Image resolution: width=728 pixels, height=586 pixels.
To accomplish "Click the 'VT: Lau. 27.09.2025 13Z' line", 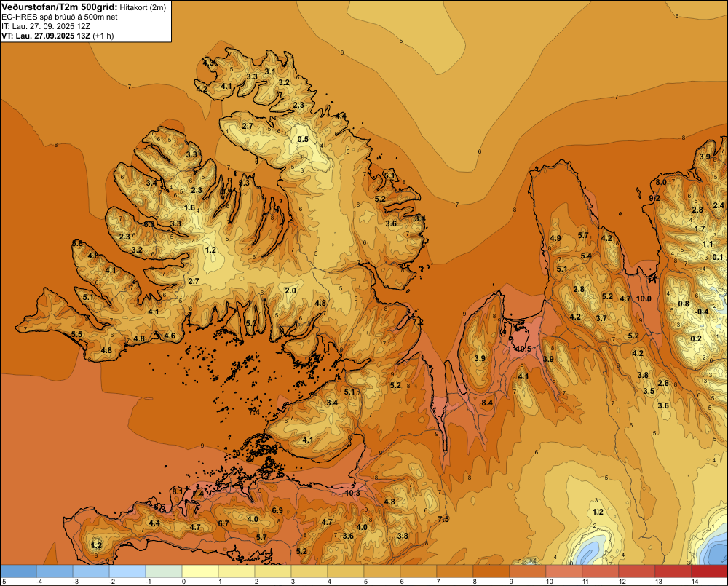I will pos(46,36).
